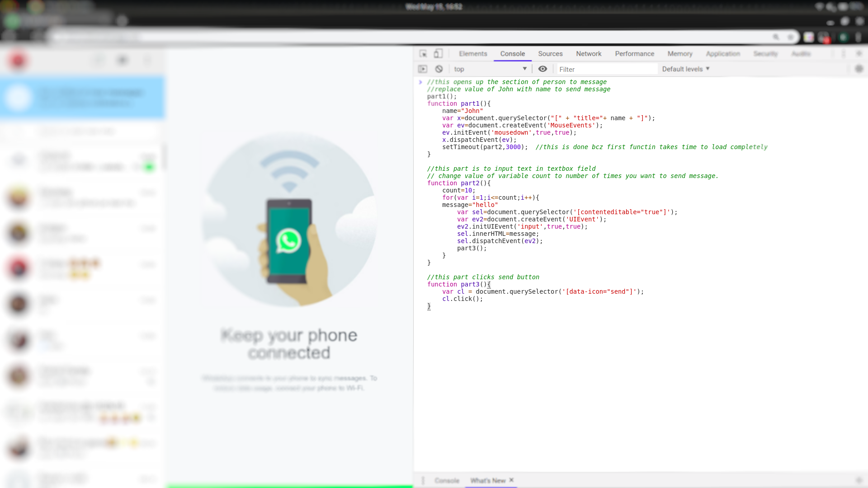Viewport: 868px width, 488px height.
Task: Clear console with the ban icon
Action: pyautogui.click(x=439, y=69)
